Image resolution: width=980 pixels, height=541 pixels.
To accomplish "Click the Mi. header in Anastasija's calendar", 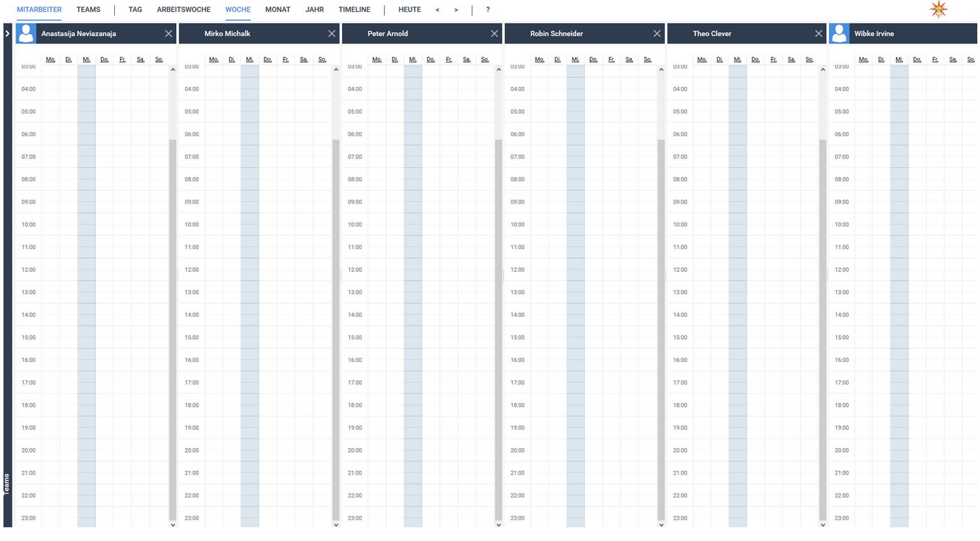I will click(87, 60).
